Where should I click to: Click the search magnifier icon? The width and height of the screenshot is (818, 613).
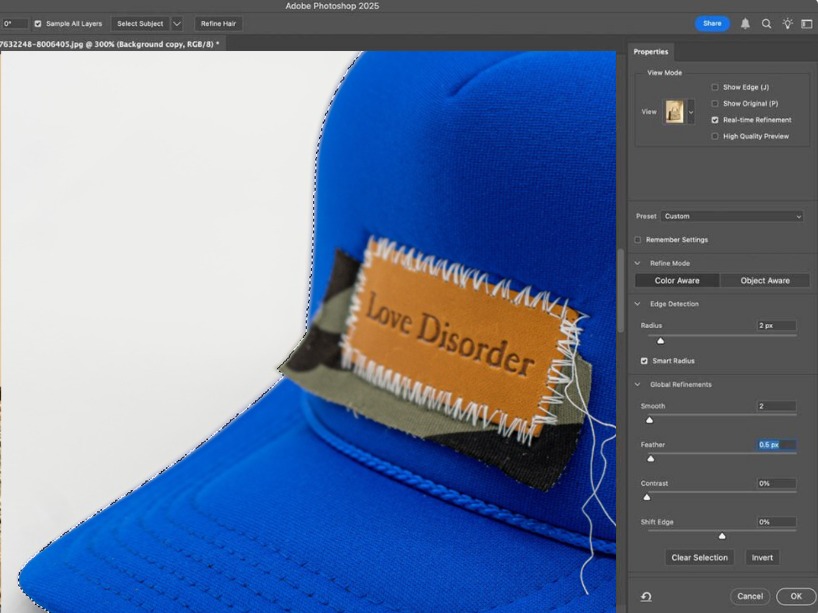click(766, 23)
